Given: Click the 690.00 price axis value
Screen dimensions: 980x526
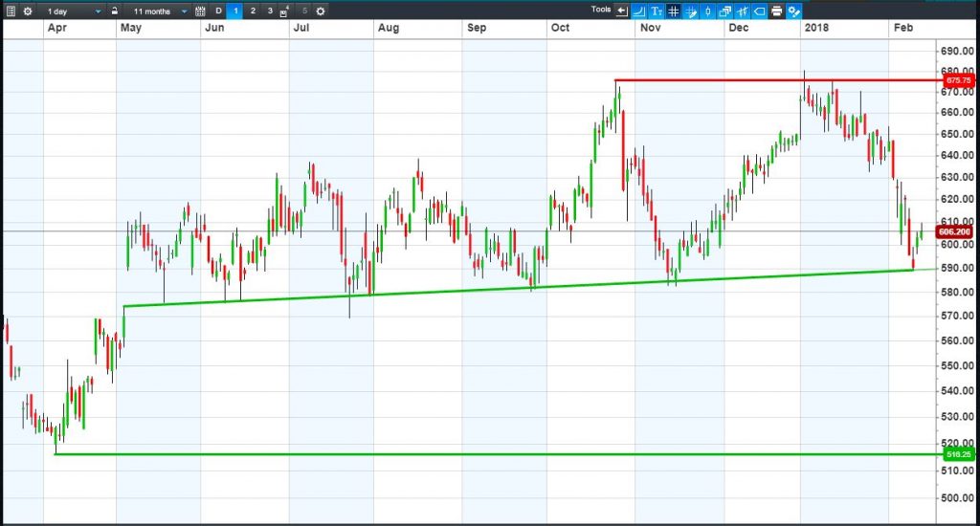Looking at the screenshot, I should pyautogui.click(x=957, y=52).
